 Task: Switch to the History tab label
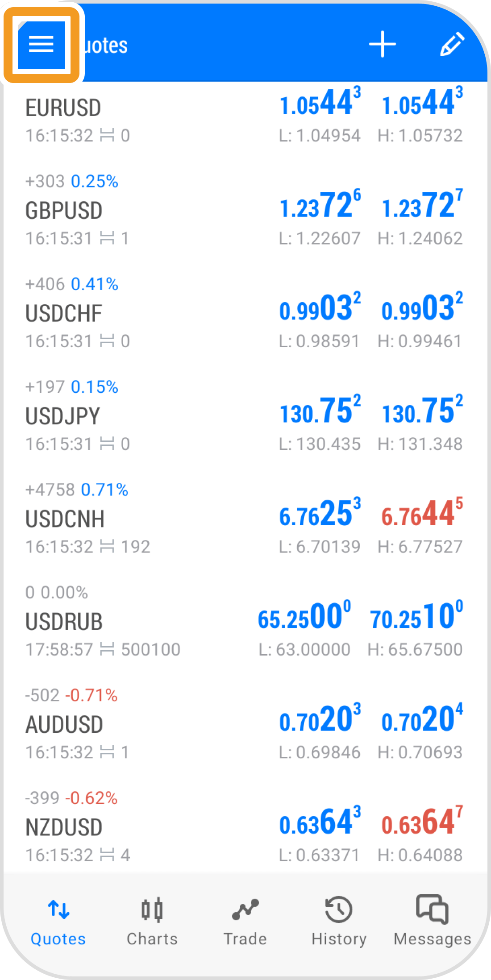(x=339, y=939)
